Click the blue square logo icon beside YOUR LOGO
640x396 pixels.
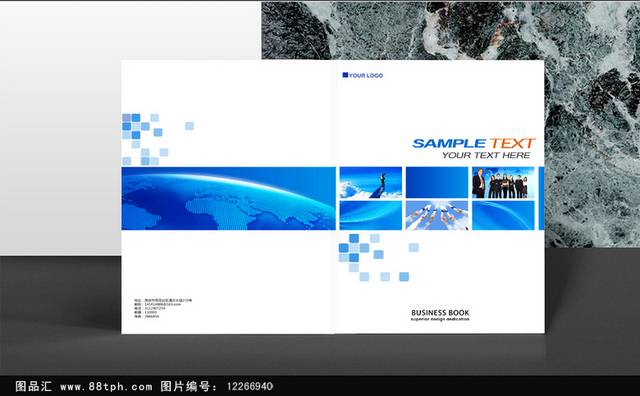click(345, 75)
